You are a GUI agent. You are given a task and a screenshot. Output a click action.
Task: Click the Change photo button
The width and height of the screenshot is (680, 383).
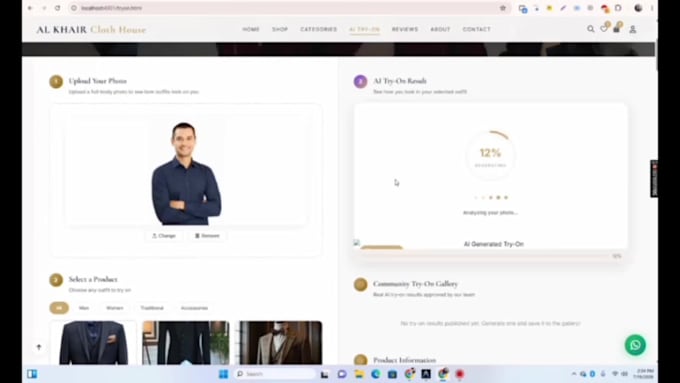pos(163,236)
